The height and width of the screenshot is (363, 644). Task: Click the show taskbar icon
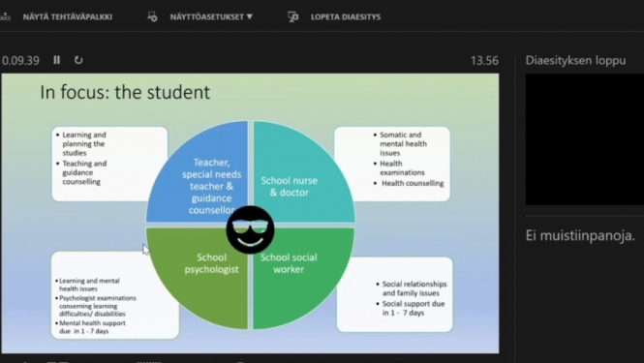pos(5,16)
